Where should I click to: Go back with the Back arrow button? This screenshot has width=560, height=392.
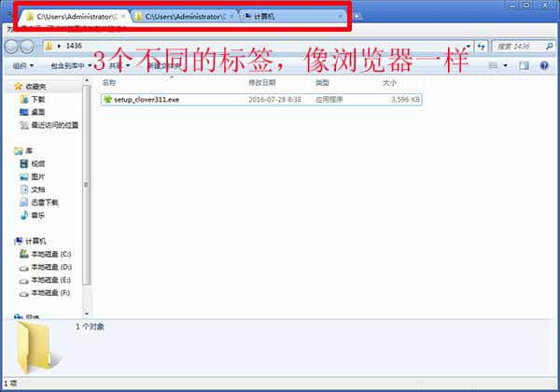coord(12,47)
